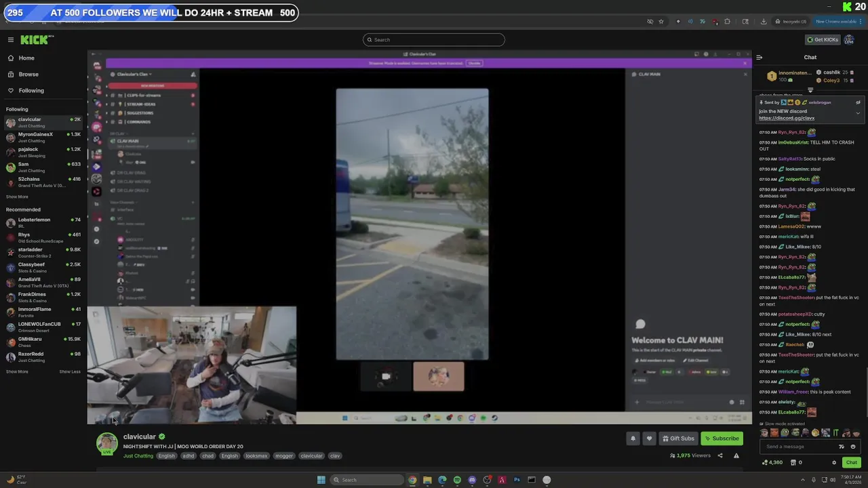Bookmark page with Chrome star icon
Viewport: 868px width, 488px height.
tap(661, 22)
